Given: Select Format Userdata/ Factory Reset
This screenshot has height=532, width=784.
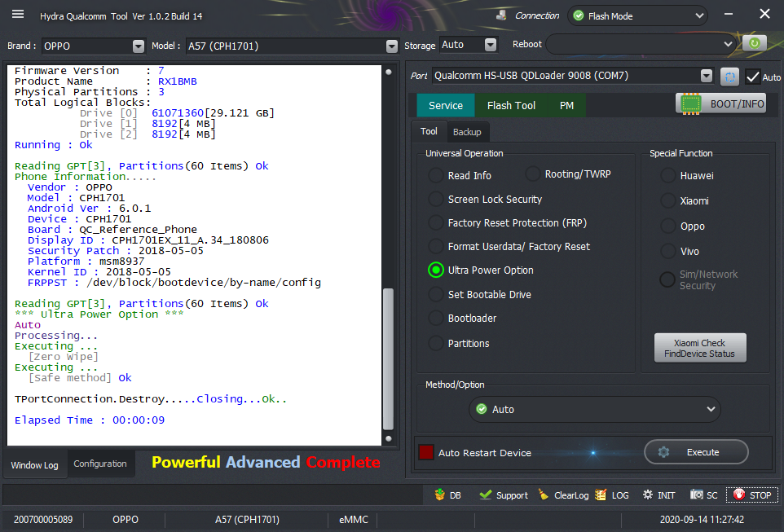Looking at the screenshot, I should 435,246.
